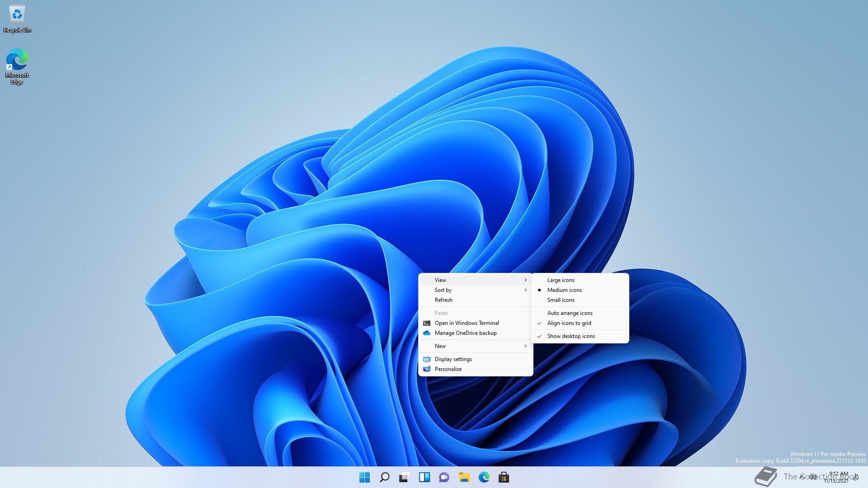Screen dimensions: 868x488
Task: Choose Manage OneDrive backup
Action: [476, 333]
